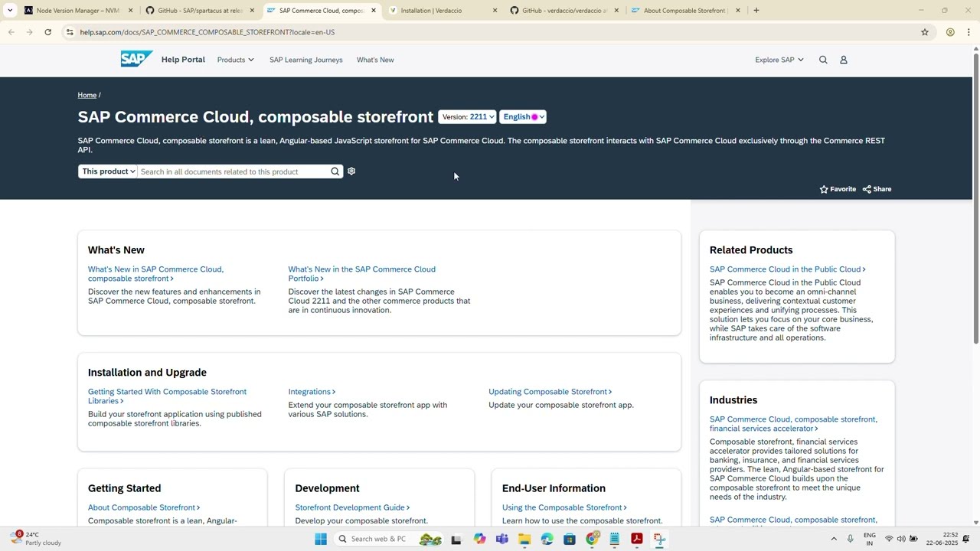
Task: Open Microsoft Store from taskbar
Action: (x=570, y=540)
